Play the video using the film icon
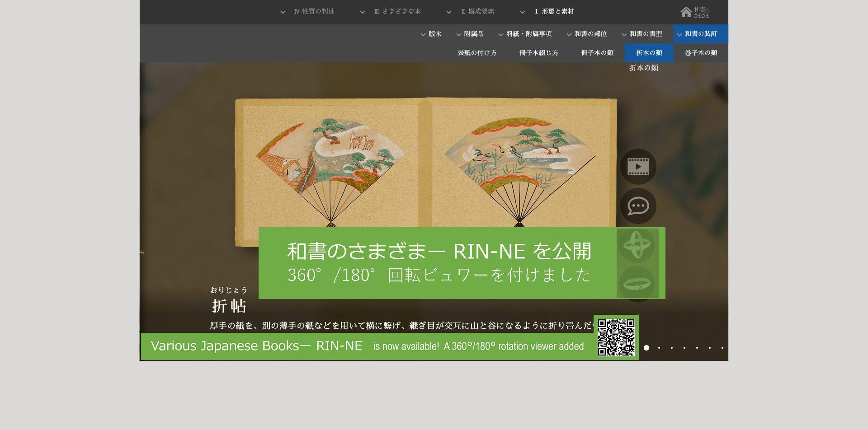This screenshot has width=868, height=430. 638,167
